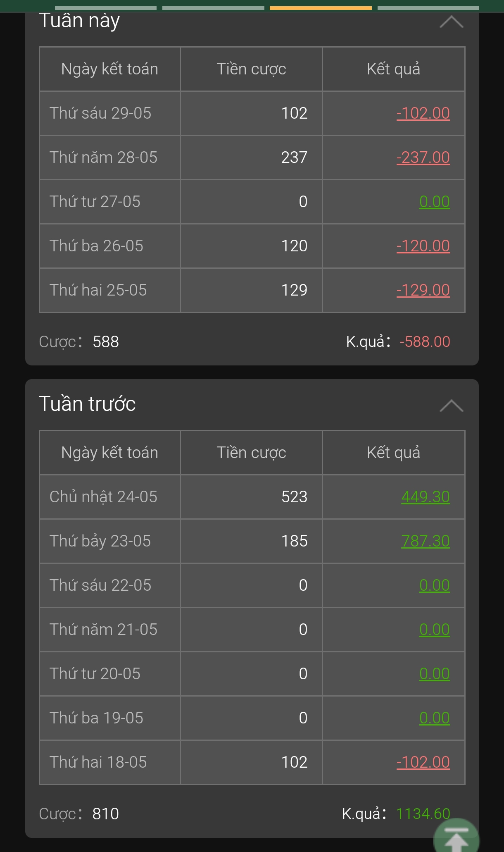Open the 449.30 result for Chủ nhật 24-05
This screenshot has width=504, height=852.
[x=426, y=497]
